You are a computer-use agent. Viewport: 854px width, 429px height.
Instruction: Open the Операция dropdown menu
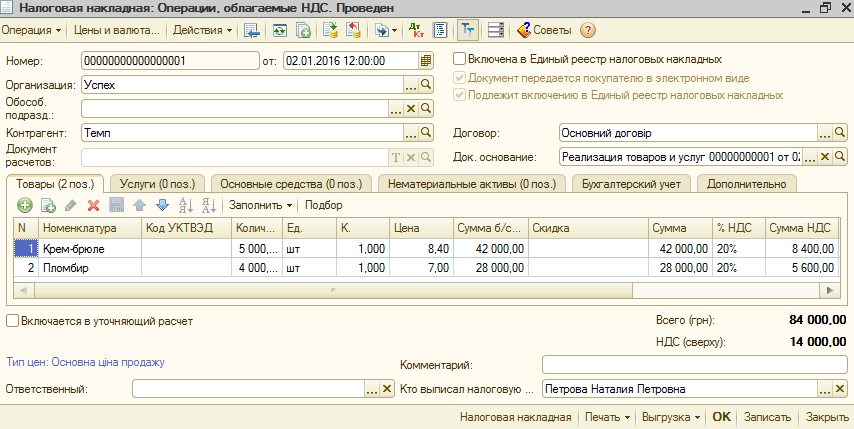31,30
